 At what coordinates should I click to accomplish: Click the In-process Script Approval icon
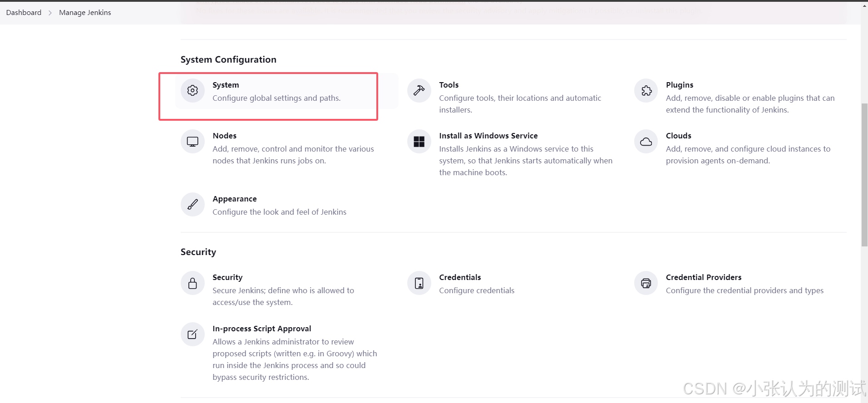pos(192,334)
